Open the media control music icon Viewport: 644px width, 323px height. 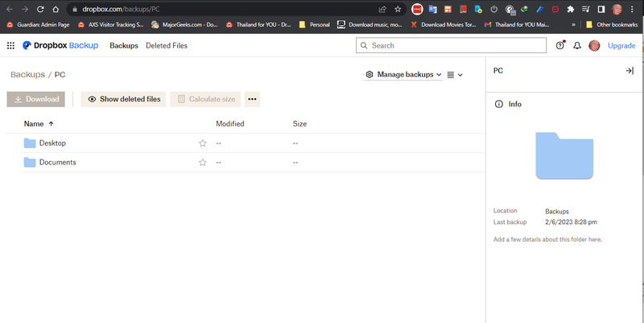point(586,9)
